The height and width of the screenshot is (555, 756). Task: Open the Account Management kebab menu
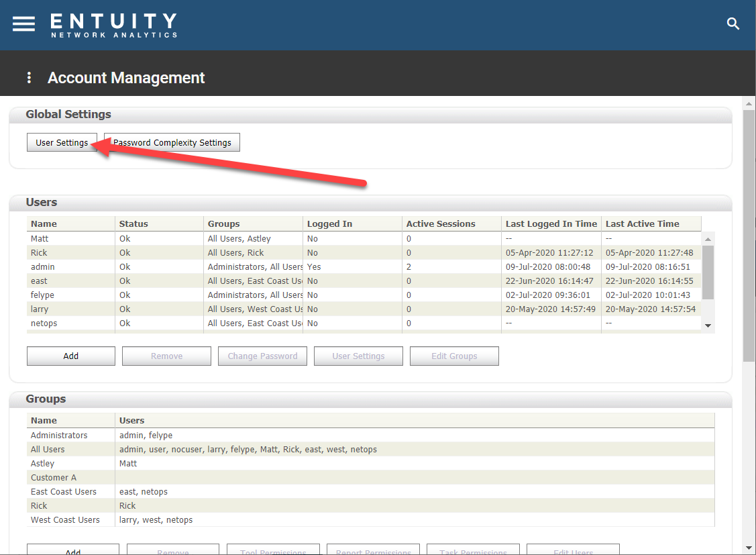(x=29, y=77)
